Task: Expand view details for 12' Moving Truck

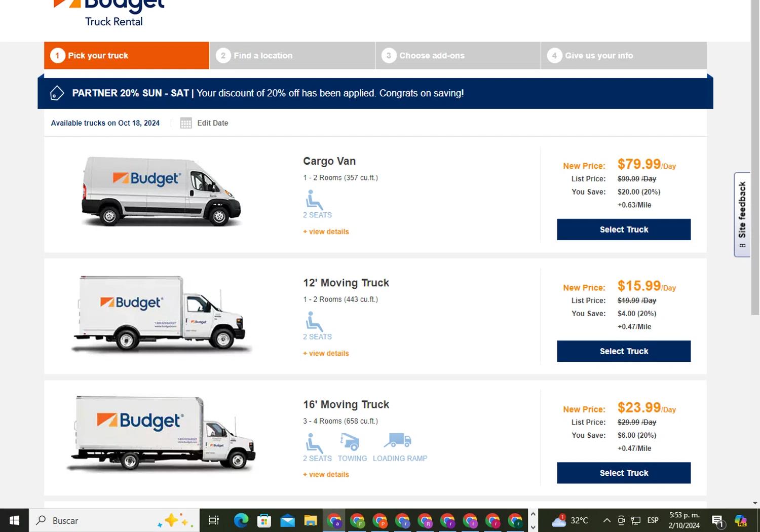Action: [326, 353]
